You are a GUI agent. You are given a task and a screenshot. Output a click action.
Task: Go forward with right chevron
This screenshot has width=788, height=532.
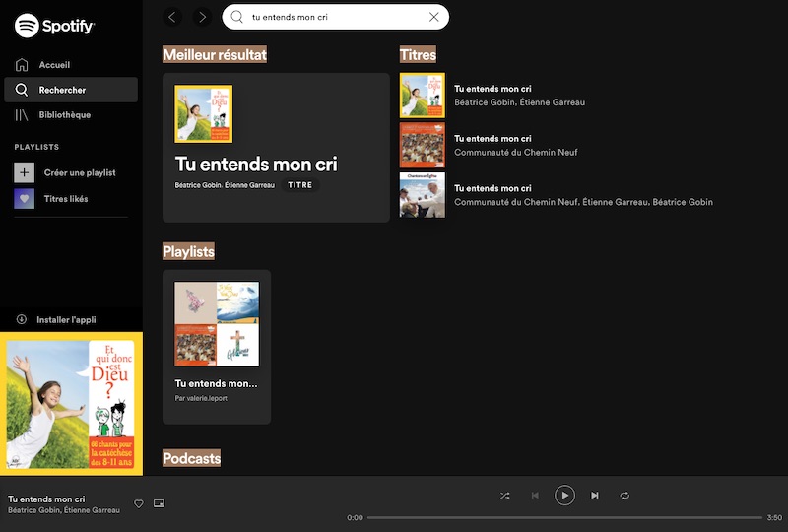pyautogui.click(x=202, y=17)
